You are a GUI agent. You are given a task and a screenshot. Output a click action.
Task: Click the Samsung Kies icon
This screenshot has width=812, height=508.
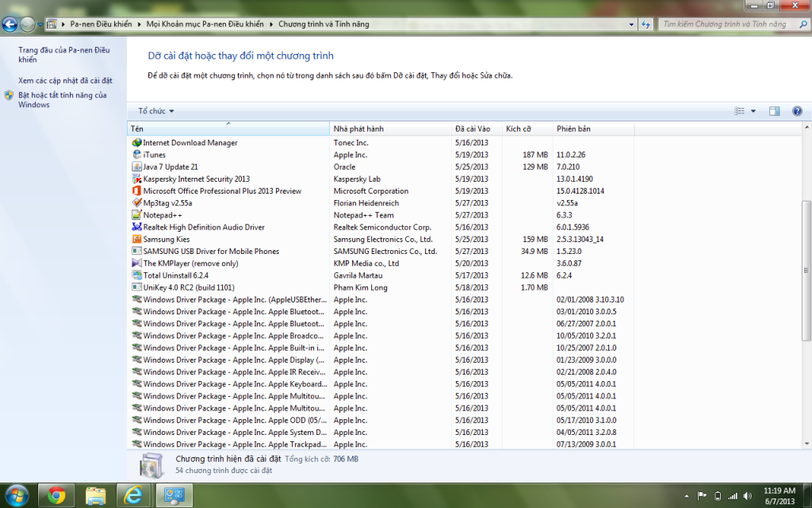(136, 239)
